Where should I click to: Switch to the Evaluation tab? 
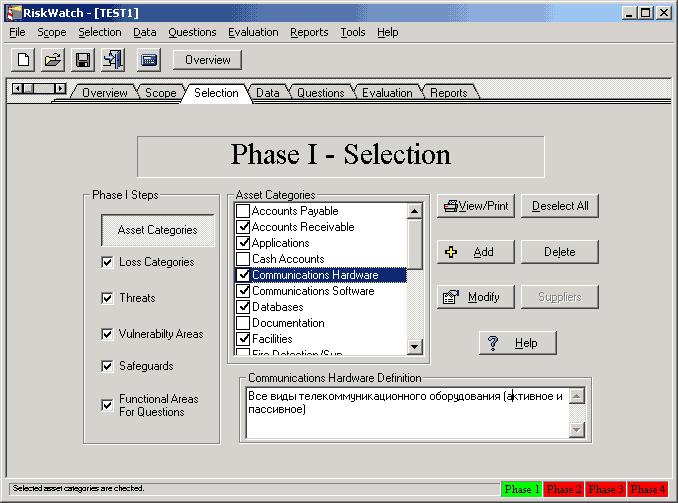pyautogui.click(x=387, y=93)
